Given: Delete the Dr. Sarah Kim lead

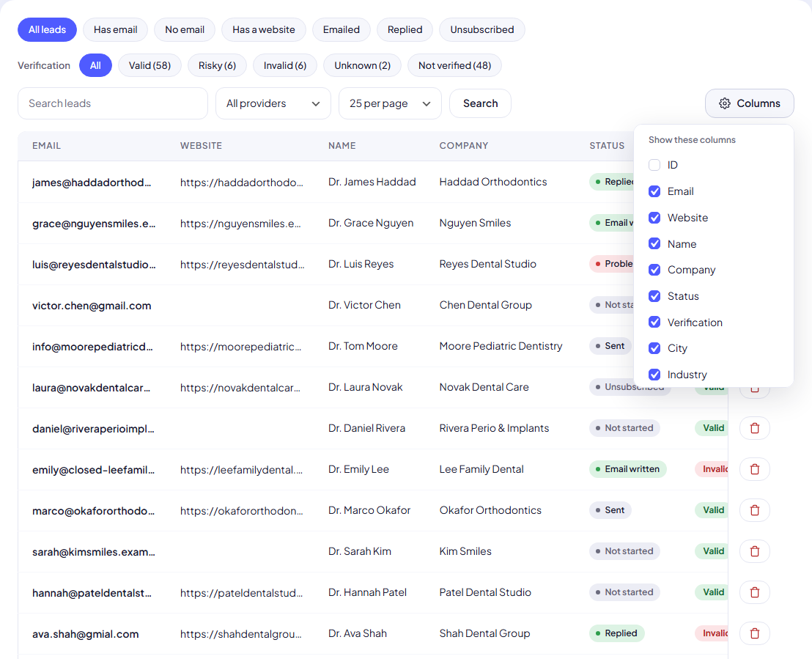Looking at the screenshot, I should point(755,551).
